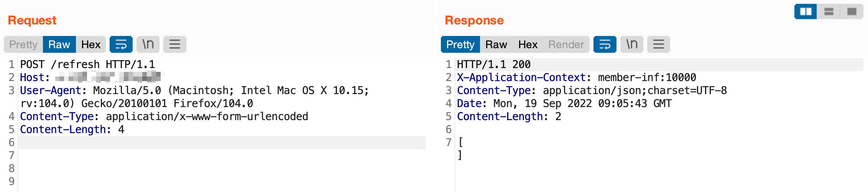Screen dimensions: 868x192
Task: Click the POST /refresh request line
Action: pos(87,64)
